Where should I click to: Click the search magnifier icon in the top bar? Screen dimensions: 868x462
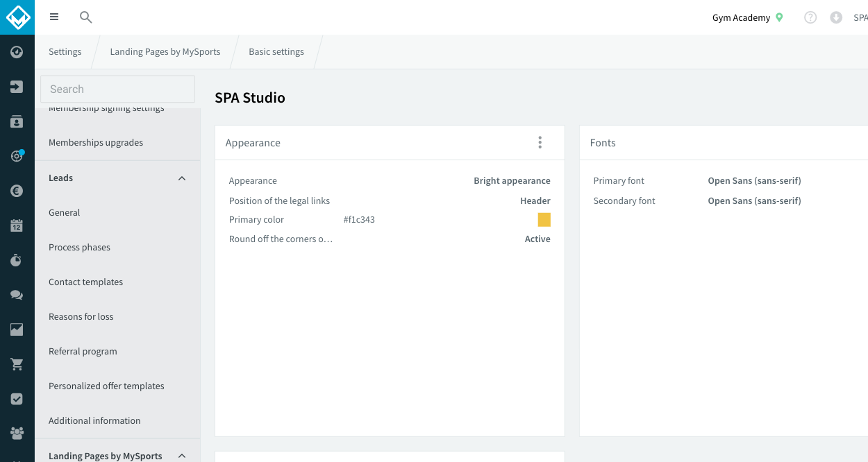coord(86,17)
